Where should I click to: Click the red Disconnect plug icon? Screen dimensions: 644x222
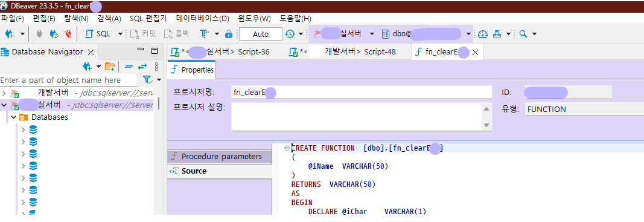pos(68,34)
